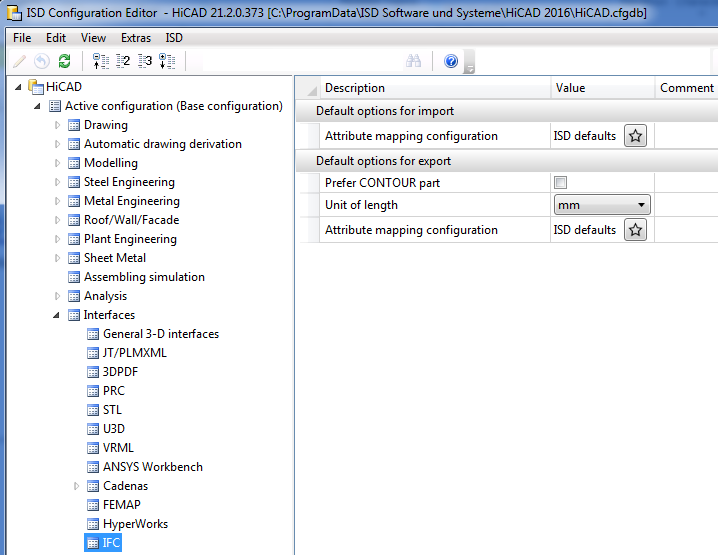The height and width of the screenshot is (555, 718).
Task: Open the Unit of length dropdown
Action: pos(602,205)
